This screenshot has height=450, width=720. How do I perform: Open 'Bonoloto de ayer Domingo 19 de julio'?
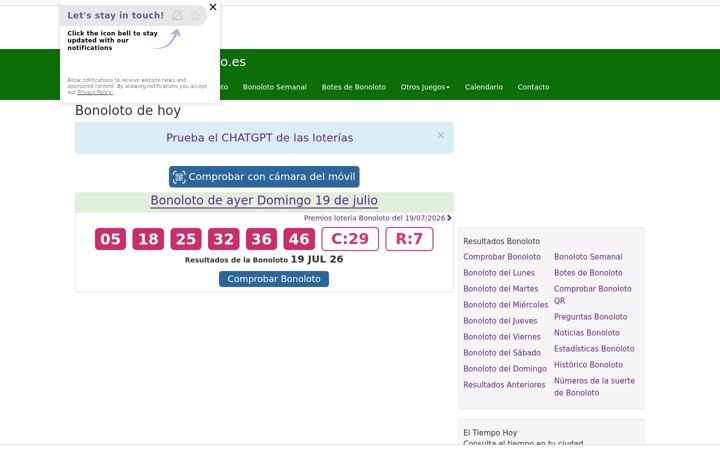click(x=264, y=200)
